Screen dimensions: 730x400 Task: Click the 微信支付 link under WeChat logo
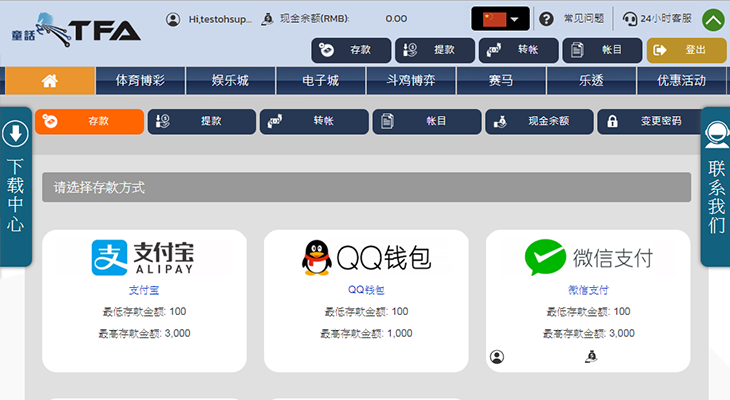[x=588, y=290]
